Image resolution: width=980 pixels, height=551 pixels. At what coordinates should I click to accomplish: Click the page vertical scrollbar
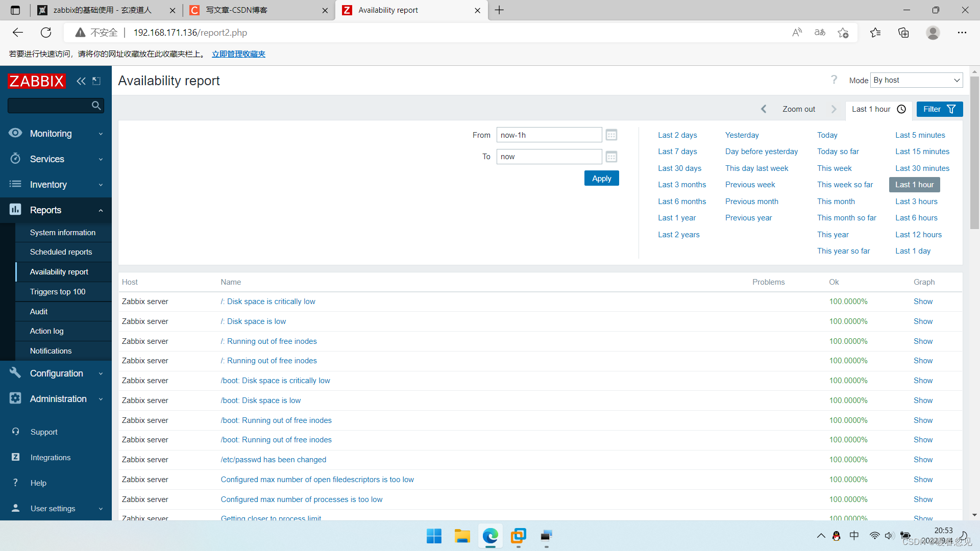974,153
